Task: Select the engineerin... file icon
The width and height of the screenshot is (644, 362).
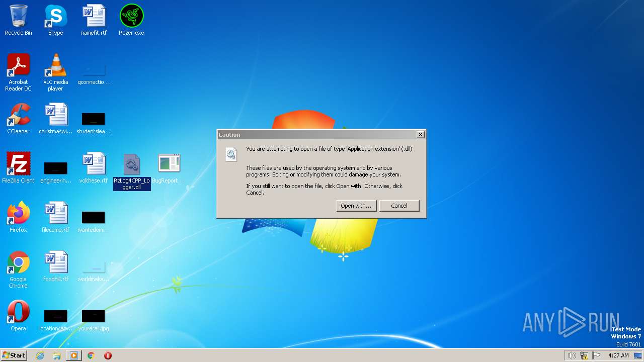Action: tap(55, 168)
